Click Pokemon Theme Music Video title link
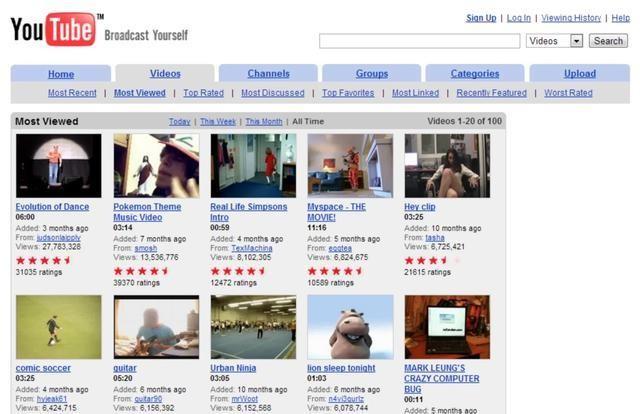The height and width of the screenshot is (414, 640). 147,212
